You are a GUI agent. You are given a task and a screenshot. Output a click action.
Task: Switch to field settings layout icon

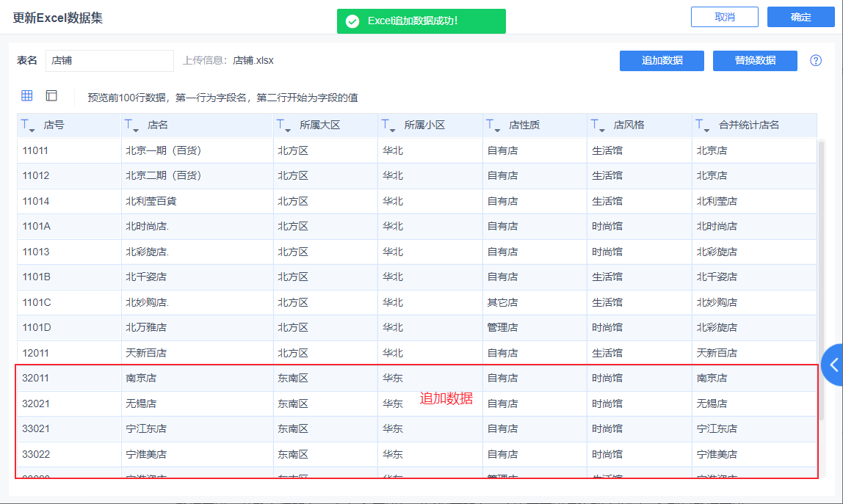(x=51, y=95)
